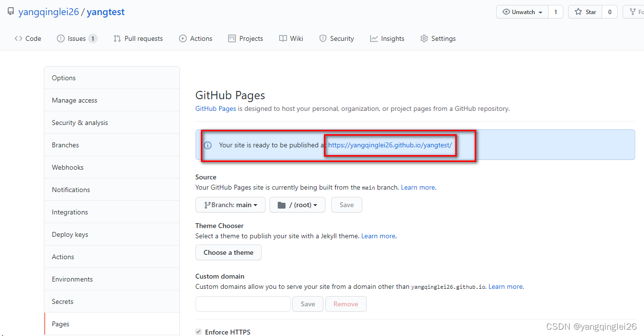Open the Insights tab
Image resolution: width=644 pixels, height=336 pixels.
(387, 38)
